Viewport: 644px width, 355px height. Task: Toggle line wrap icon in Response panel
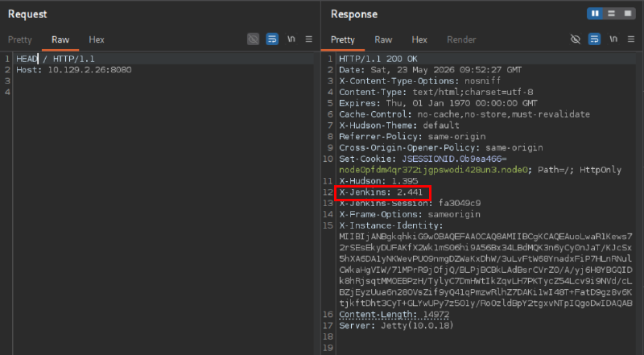(x=594, y=39)
